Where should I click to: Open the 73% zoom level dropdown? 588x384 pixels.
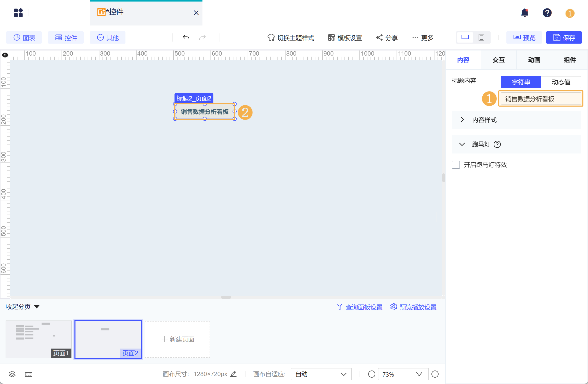tap(403, 374)
